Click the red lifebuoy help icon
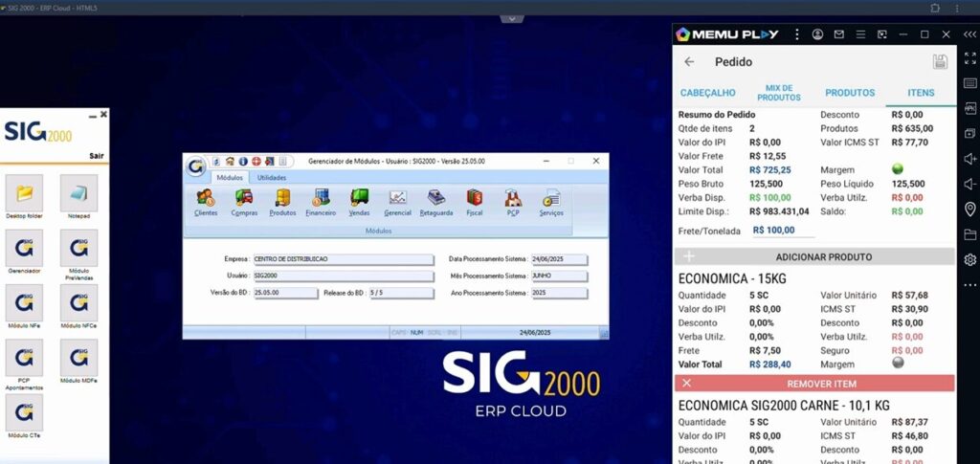The width and height of the screenshot is (980, 464). 256,161
